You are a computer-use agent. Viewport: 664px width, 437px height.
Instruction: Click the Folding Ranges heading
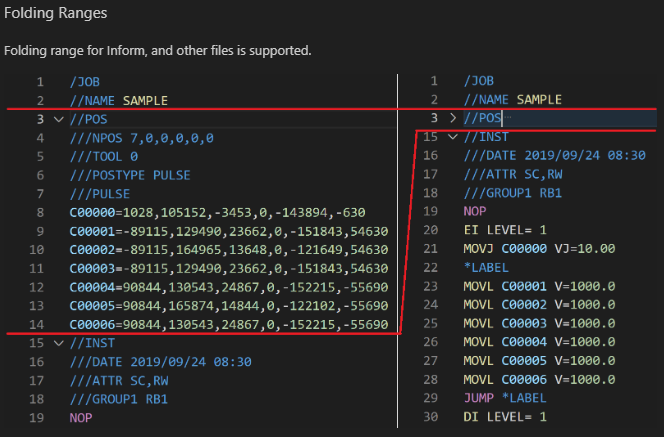pos(55,13)
